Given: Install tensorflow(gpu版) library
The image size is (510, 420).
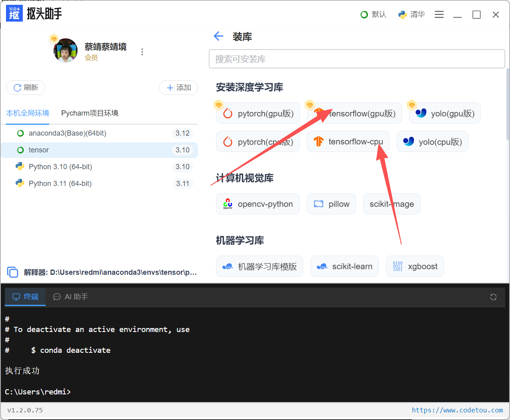Looking at the screenshot, I should click(354, 114).
